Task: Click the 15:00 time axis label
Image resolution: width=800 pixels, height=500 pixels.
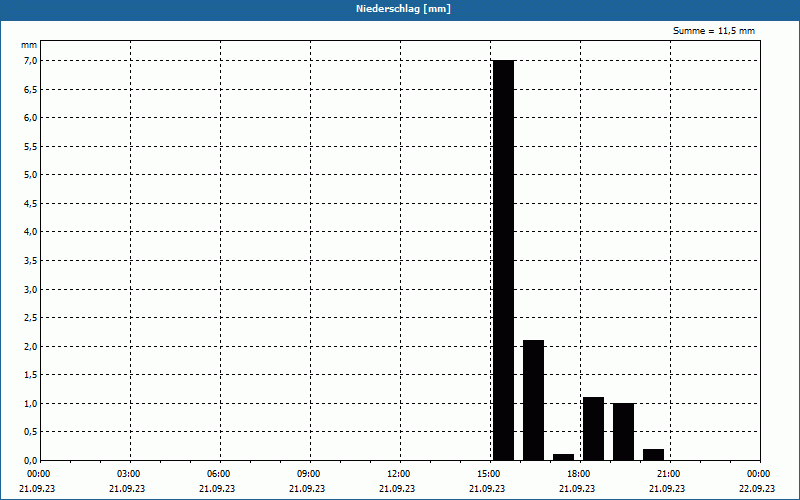Action: (489, 474)
